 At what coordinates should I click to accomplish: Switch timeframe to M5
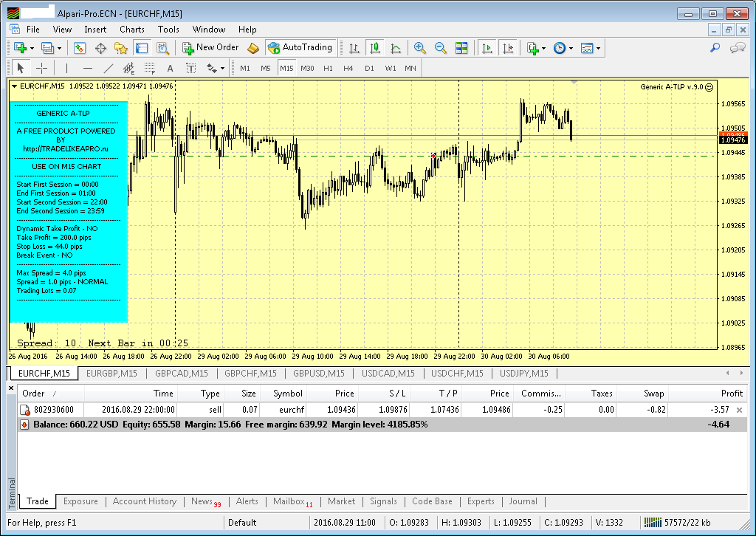(266, 69)
